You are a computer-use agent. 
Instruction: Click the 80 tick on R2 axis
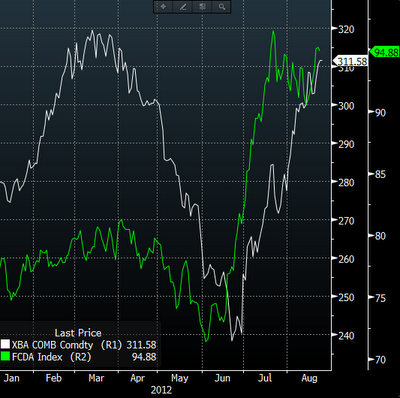point(380,236)
